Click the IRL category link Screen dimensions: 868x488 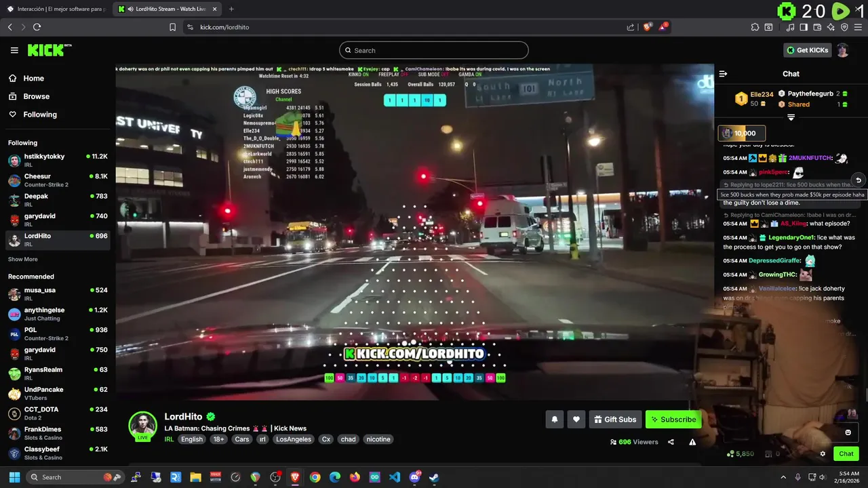pos(169,439)
